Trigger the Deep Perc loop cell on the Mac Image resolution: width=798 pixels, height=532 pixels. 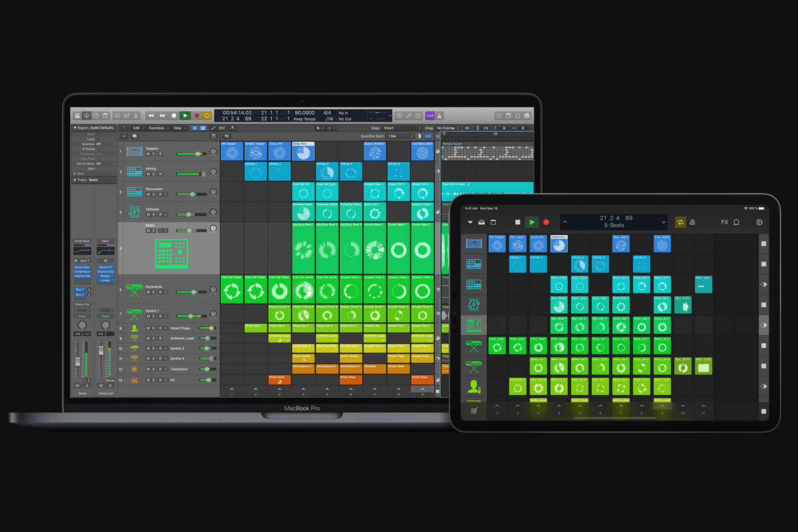[303, 152]
